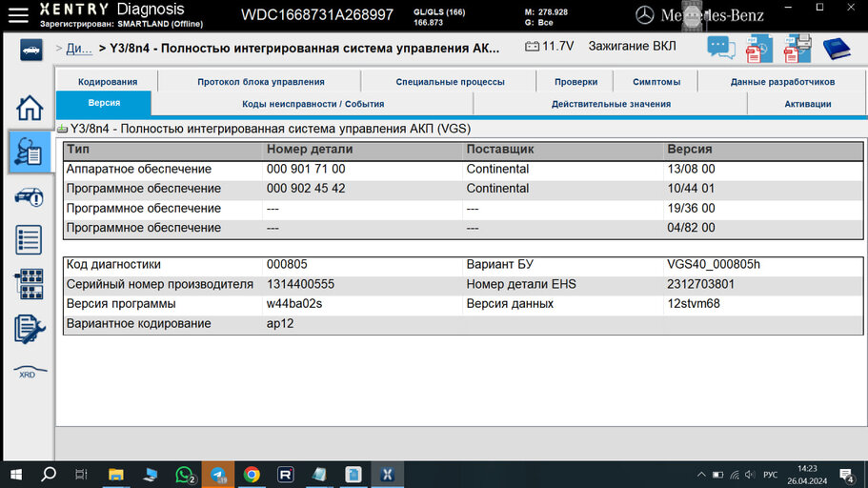Open the service documents wrench sidebar icon
The image size is (868, 488).
click(x=29, y=329)
